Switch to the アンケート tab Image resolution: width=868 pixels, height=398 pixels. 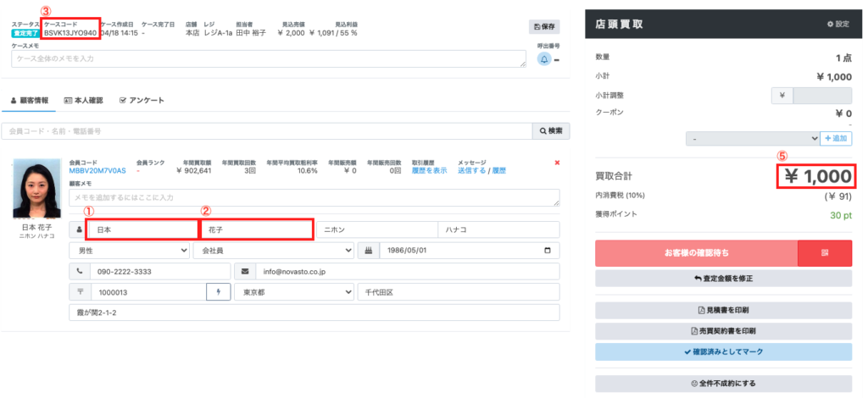pos(142,101)
